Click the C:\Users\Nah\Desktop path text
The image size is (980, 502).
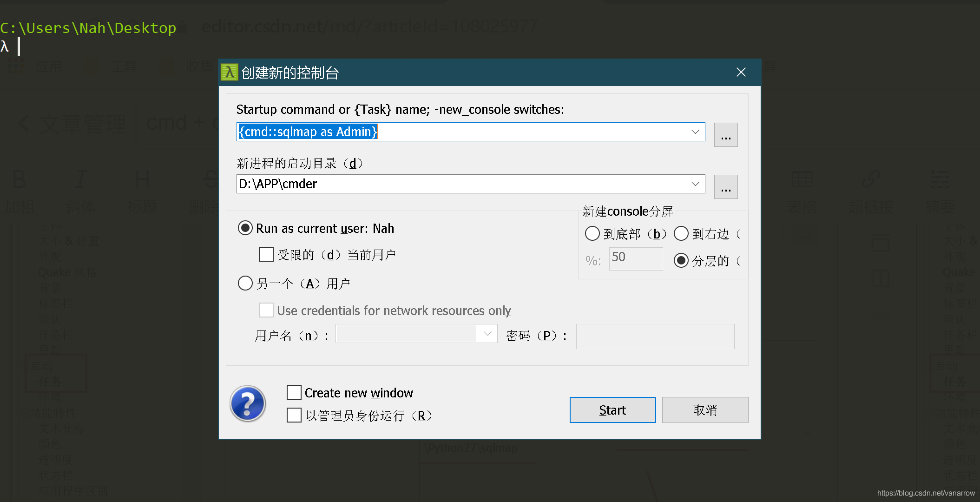tap(88, 28)
